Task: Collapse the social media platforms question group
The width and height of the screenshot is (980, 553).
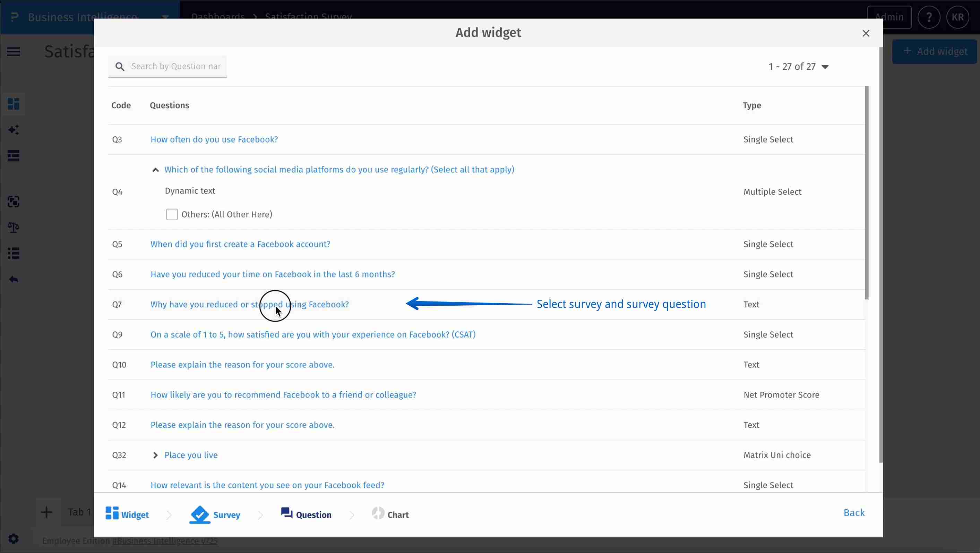Action: click(155, 169)
